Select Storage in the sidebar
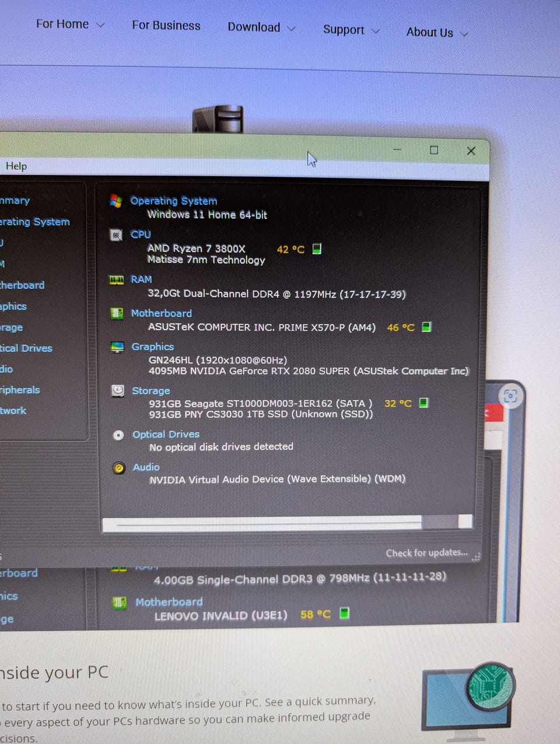Screen dimensions: 560x744 tap(12, 328)
